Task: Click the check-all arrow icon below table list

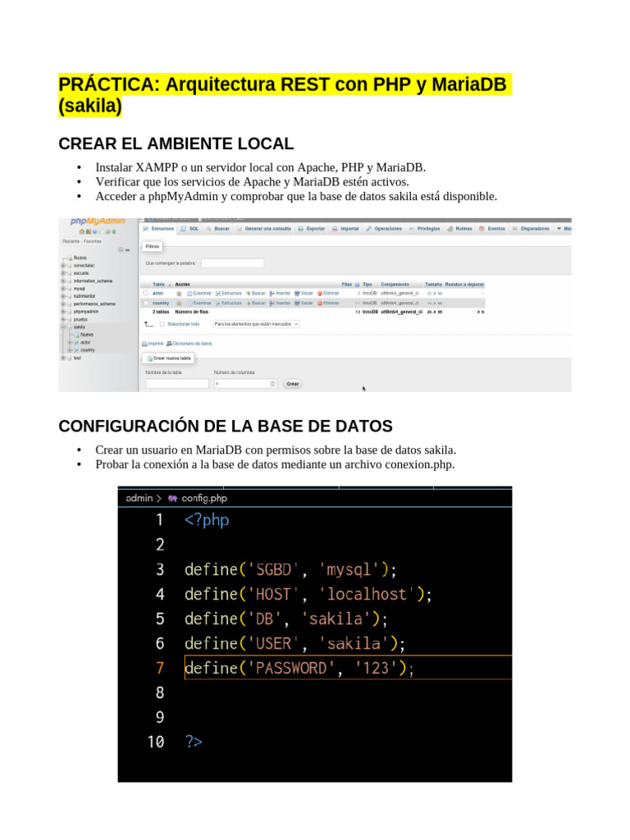Action: click(149, 324)
